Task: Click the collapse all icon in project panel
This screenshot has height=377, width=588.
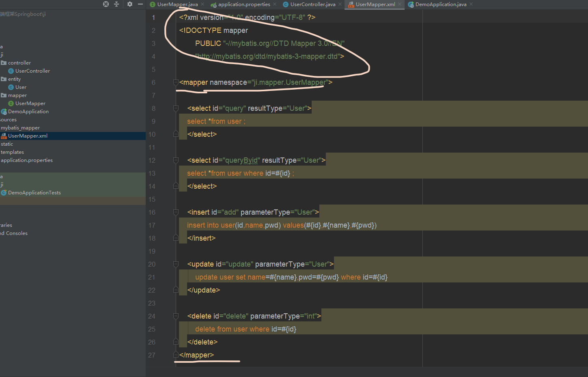Action: tap(116, 4)
